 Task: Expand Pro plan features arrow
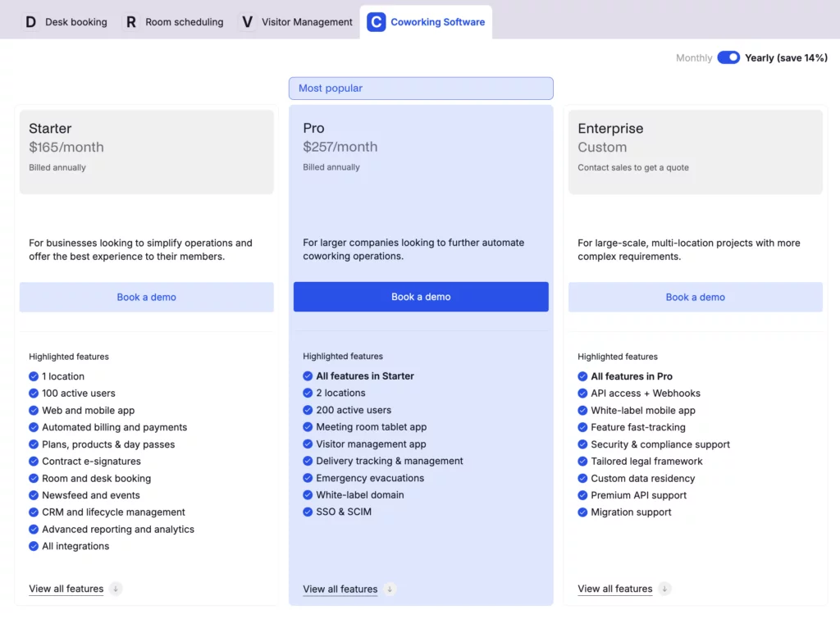tap(390, 589)
